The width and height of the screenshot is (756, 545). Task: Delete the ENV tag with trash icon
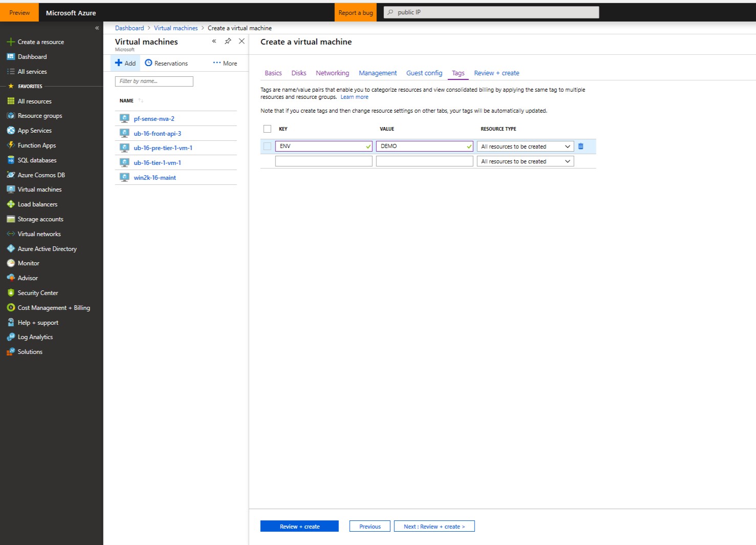(581, 146)
